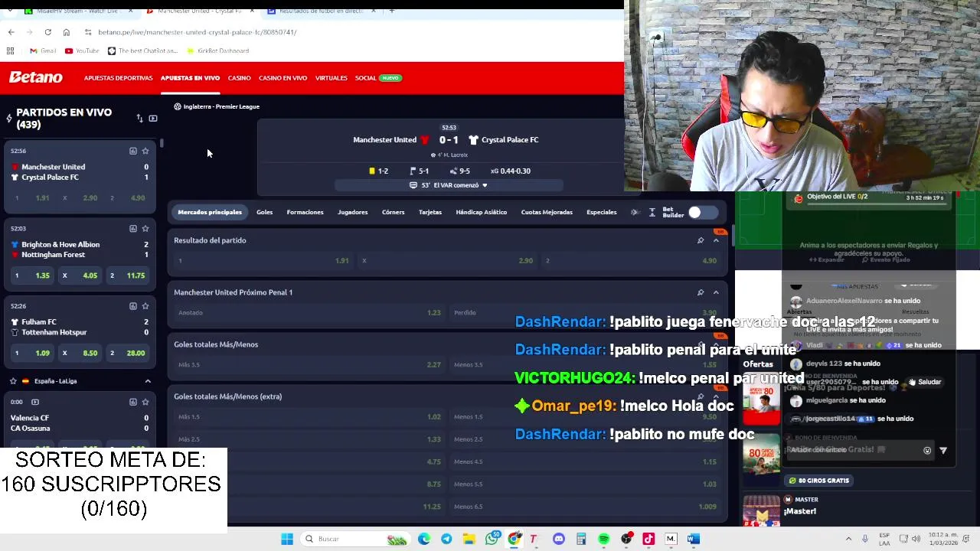Switch to the Cuotas Mejoradas tab
The image size is (980, 551).
coord(547,212)
